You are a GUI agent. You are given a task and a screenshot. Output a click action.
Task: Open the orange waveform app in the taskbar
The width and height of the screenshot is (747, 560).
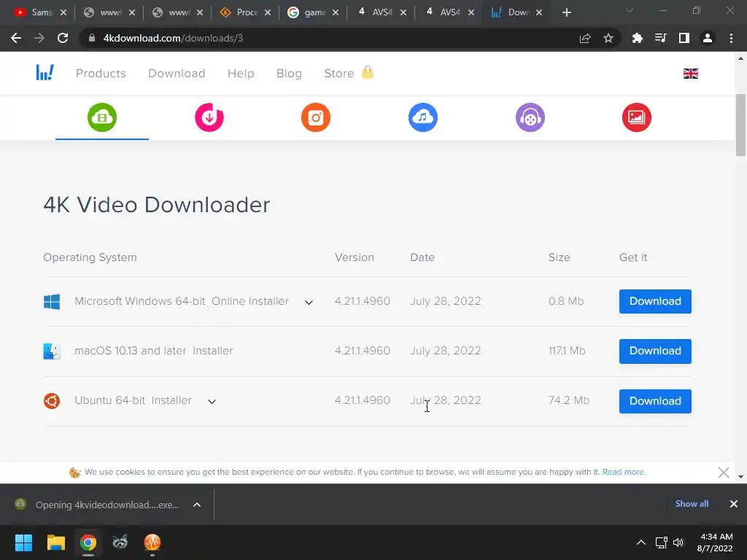[152, 542]
